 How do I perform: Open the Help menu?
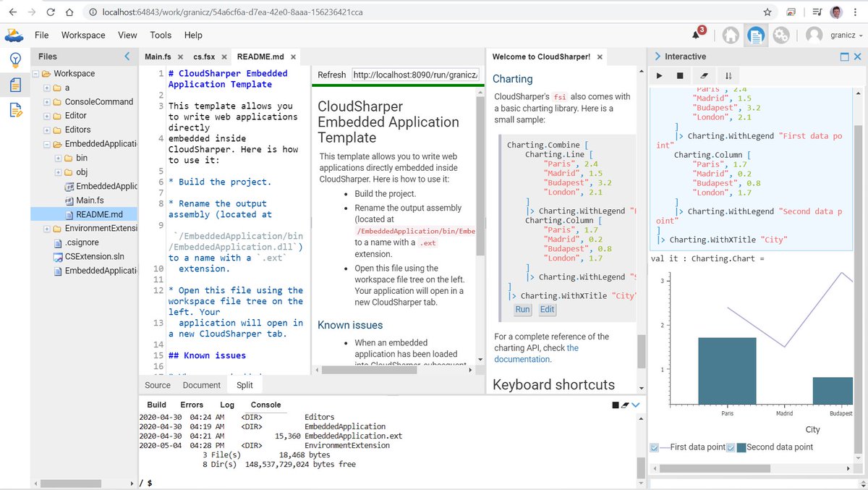(x=193, y=35)
